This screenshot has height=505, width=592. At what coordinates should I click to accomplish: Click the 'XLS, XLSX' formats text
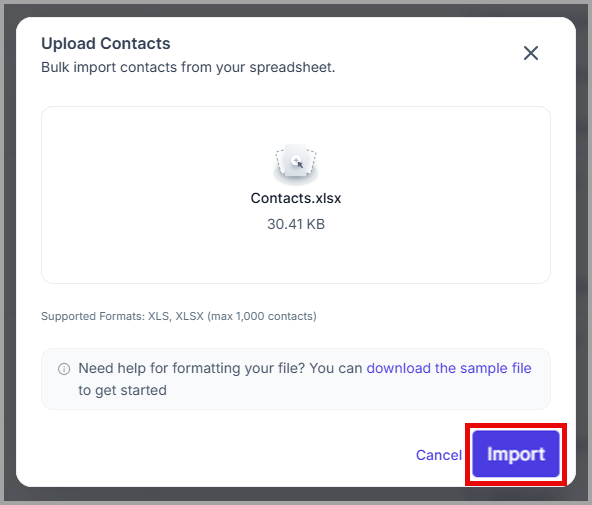[176, 316]
